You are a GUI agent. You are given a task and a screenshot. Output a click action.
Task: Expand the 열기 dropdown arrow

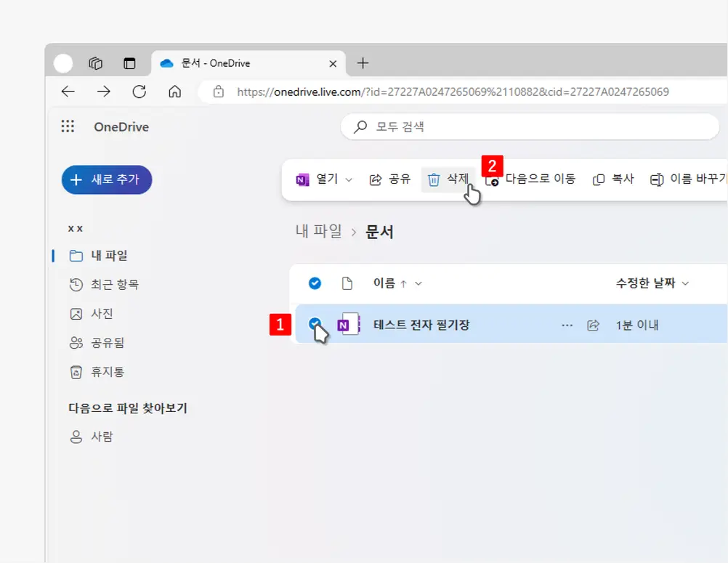[x=349, y=179]
